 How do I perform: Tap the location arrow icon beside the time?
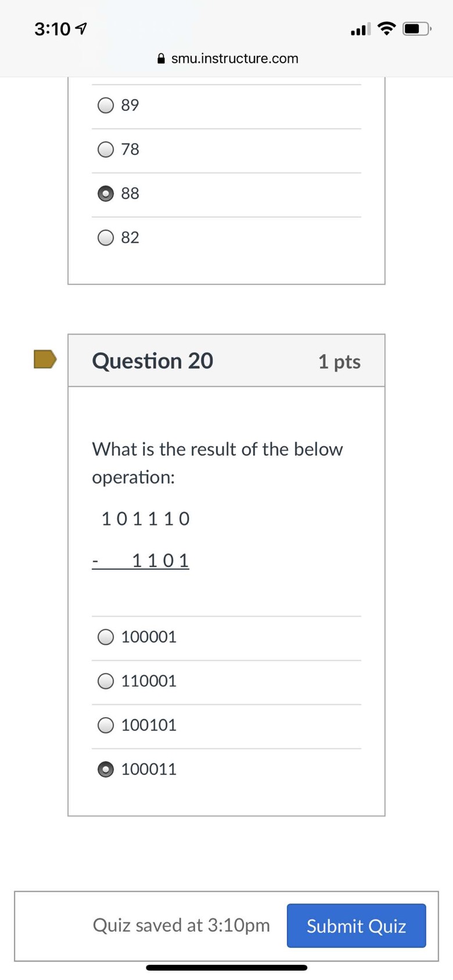point(82,28)
